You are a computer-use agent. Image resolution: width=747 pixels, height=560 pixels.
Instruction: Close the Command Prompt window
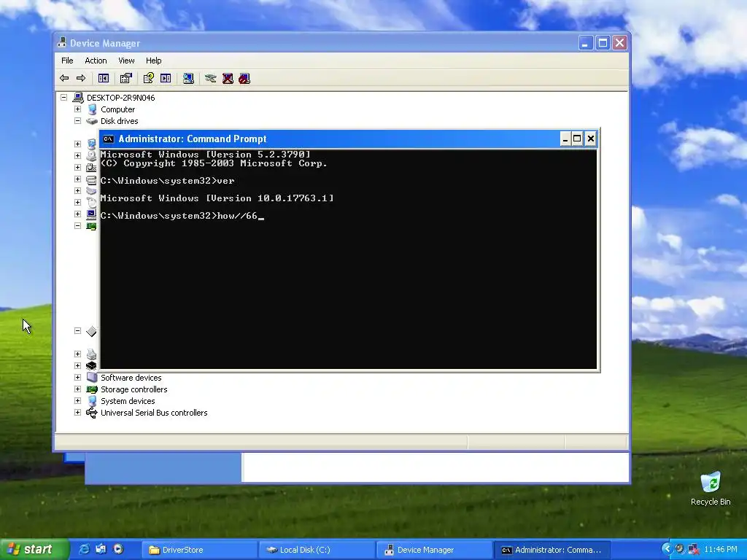point(591,139)
